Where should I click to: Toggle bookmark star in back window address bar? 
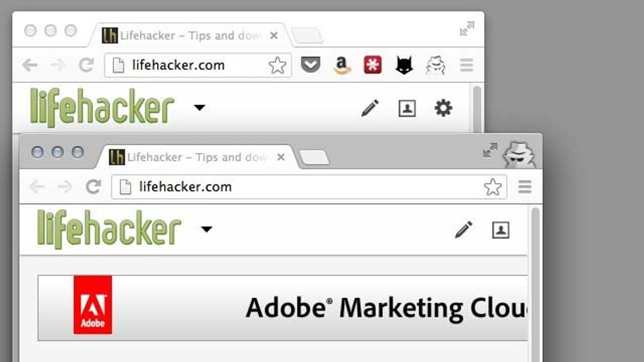pyautogui.click(x=277, y=65)
